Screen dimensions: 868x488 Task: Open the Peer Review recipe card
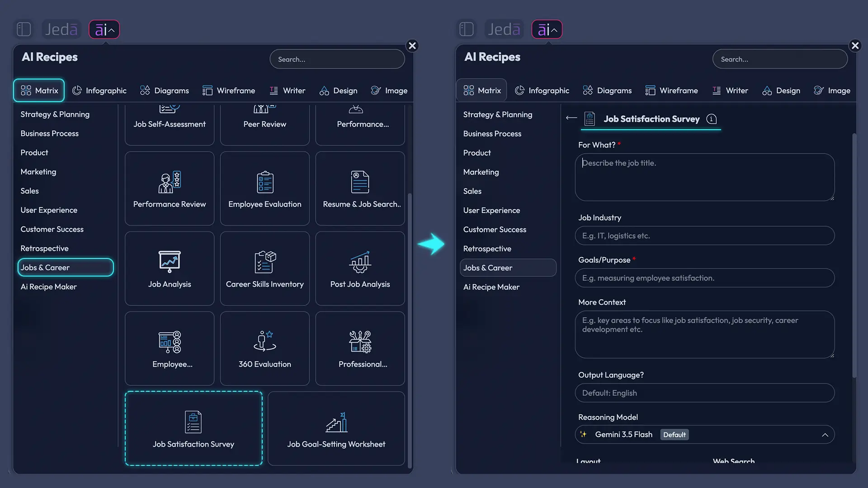(x=265, y=124)
